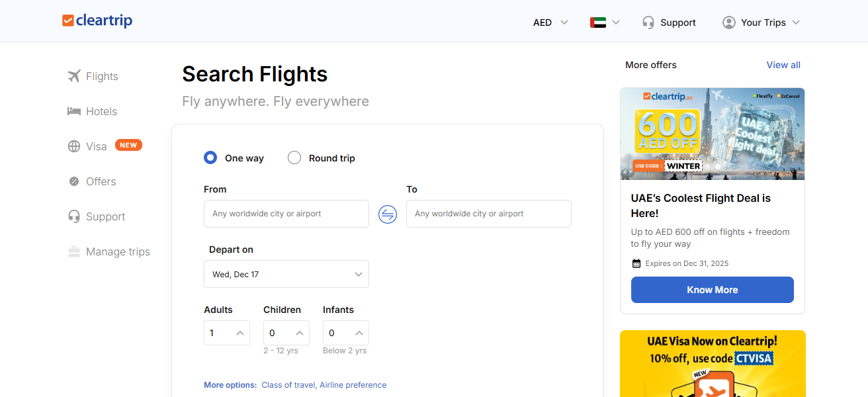Select the Flights sidebar icon
This screenshot has width=868, height=397.
pyautogui.click(x=74, y=76)
